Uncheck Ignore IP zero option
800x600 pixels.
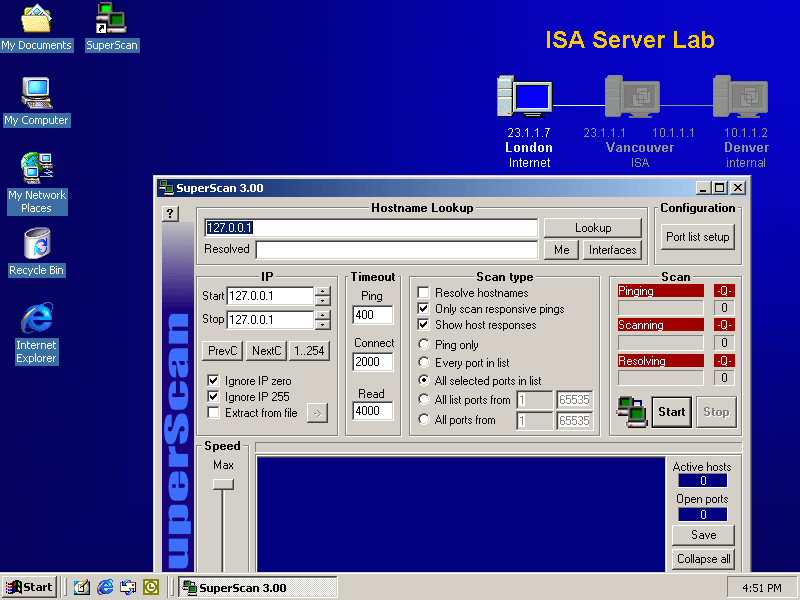click(213, 381)
